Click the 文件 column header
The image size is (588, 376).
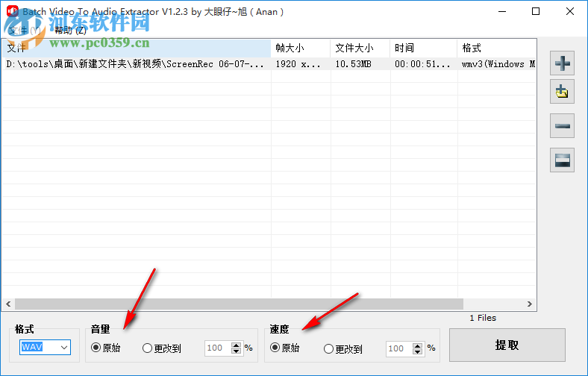click(136, 48)
